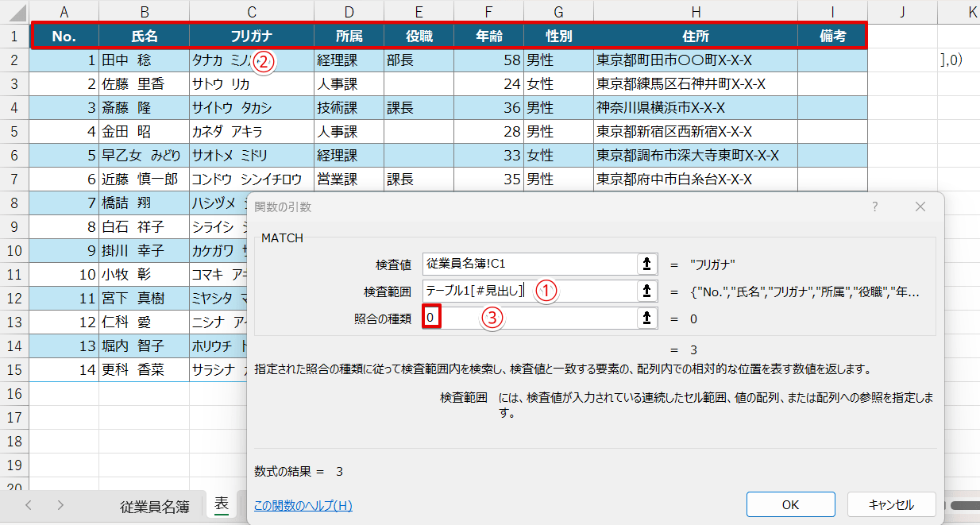Confirm the MATCH formula with OK
Screen dimensions: 980x525
790,504
